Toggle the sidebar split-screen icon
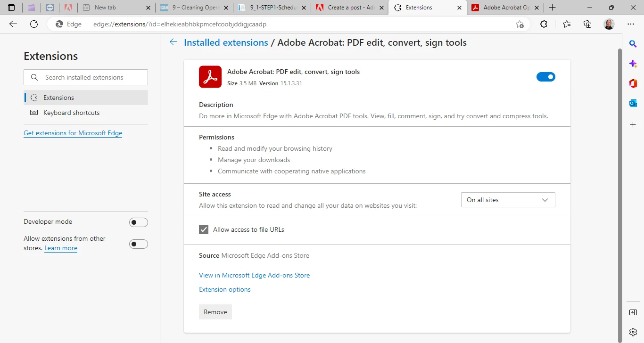Image resolution: width=644 pixels, height=343 pixels. coord(633,312)
